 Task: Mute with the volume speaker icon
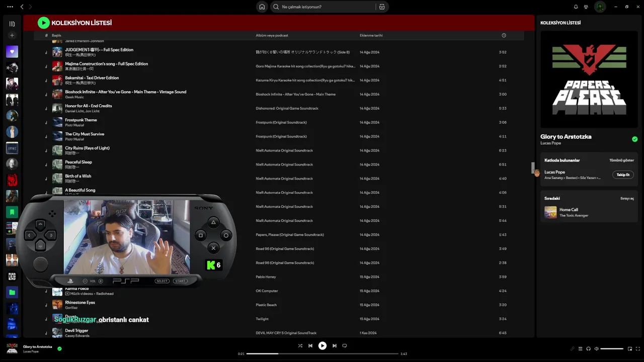click(596, 349)
